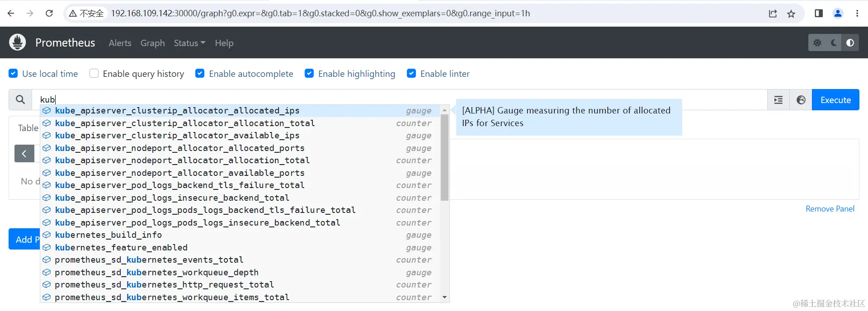This screenshot has height=311, width=868.
Task: Select the auto contrast theme icon
Action: [x=850, y=43]
